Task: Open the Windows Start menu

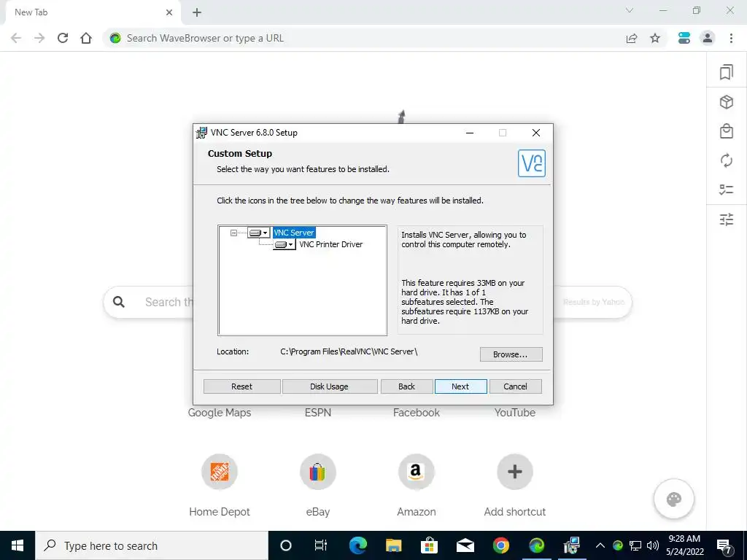Action: point(18,545)
